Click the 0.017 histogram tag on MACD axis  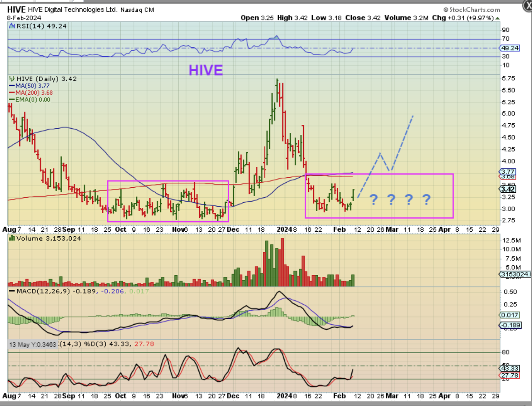tap(509, 315)
